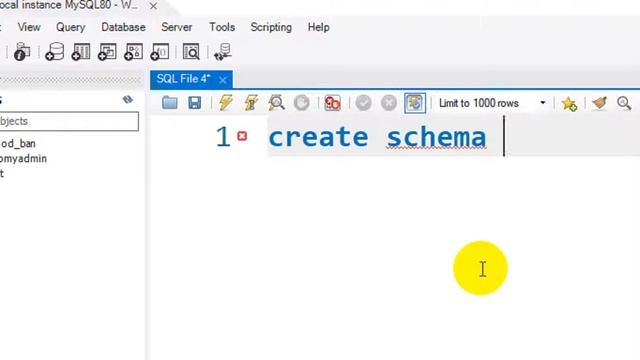640x360 pixels.
Task: Reconnect to the DBMS with the toolbar icon
Action: 223,52
